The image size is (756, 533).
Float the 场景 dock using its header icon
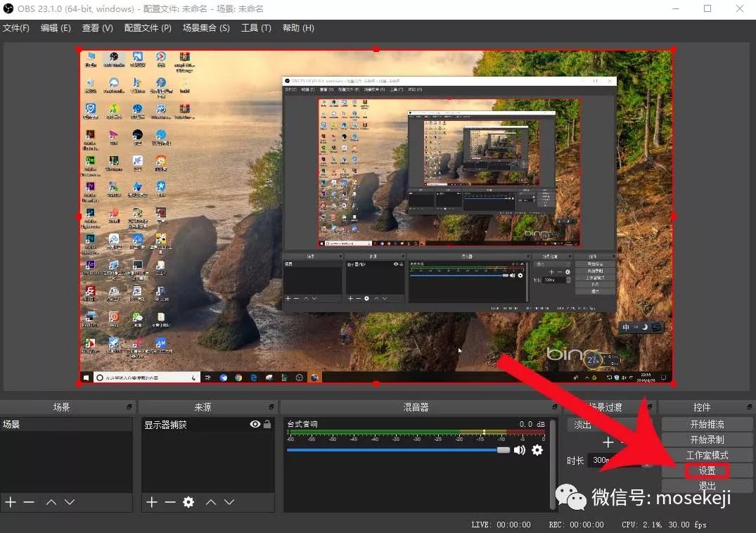129,407
